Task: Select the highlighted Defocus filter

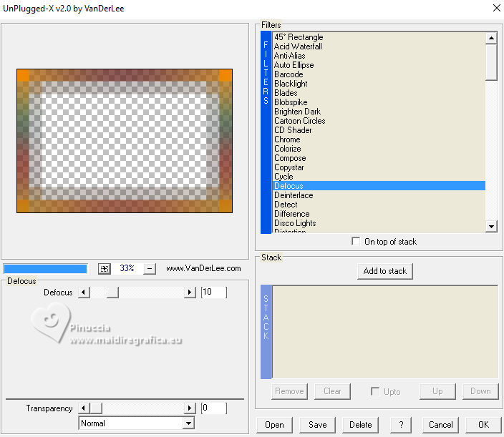Action: pyautogui.click(x=379, y=186)
